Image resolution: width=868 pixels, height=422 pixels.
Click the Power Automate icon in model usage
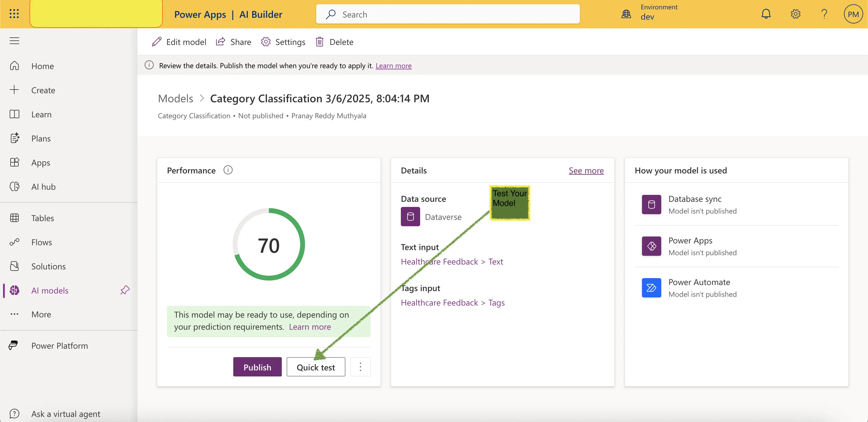[651, 287]
